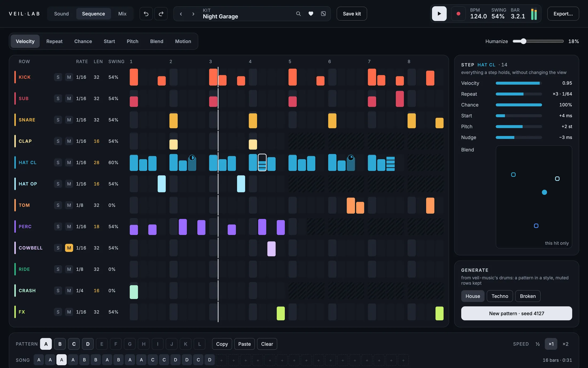Viewport: 588px width, 368px height.
Task: Click the randomize kit dice icon
Action: (x=323, y=14)
